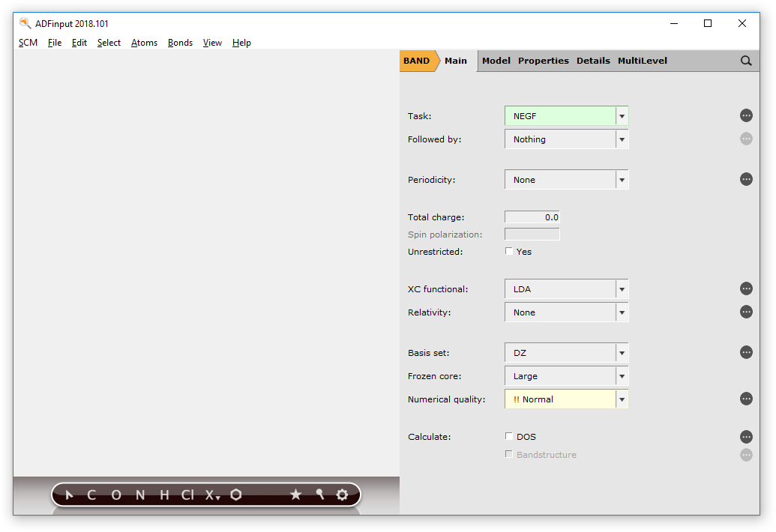Open the Basis set dropdown
Image resolution: width=776 pixels, height=532 pixels.
point(566,353)
